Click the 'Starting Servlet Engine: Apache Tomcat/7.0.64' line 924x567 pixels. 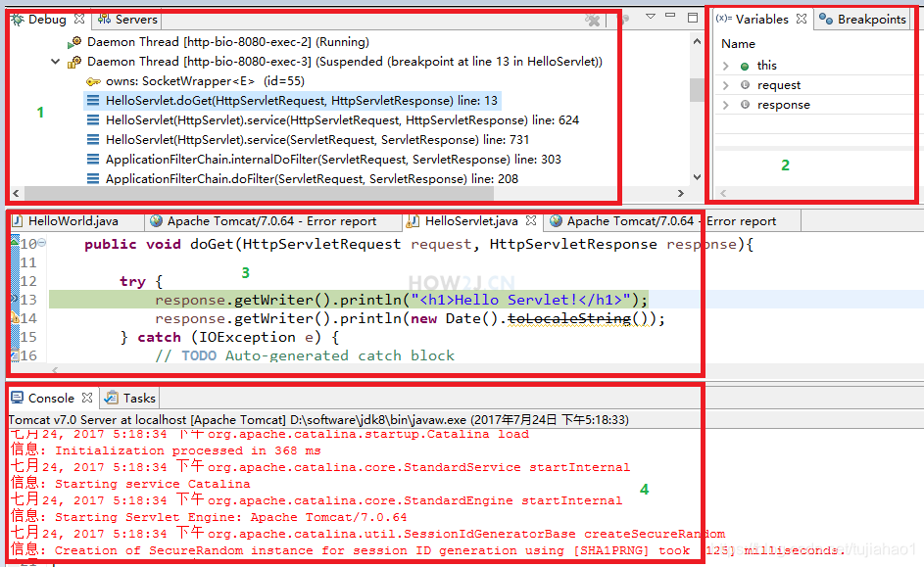point(209,517)
